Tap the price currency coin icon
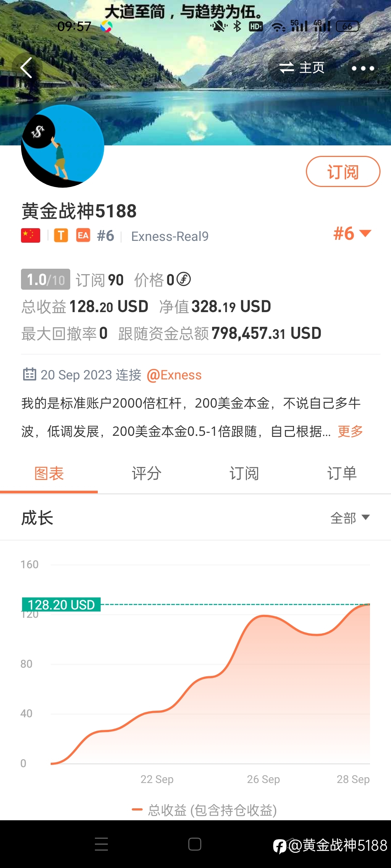The height and width of the screenshot is (868, 391). coord(184,279)
